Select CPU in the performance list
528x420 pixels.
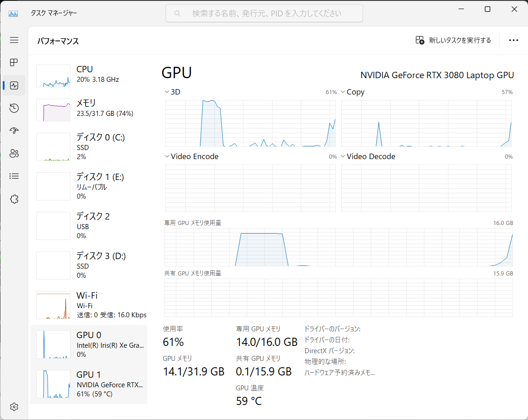[89, 75]
